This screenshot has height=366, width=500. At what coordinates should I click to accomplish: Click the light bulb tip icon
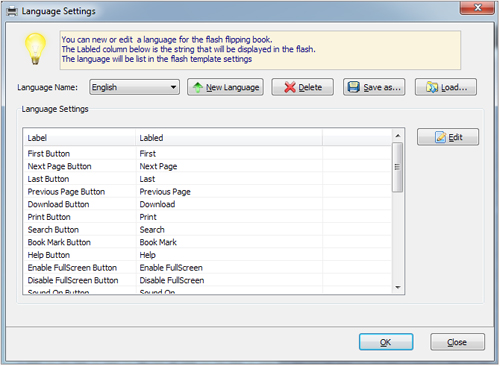coord(35,49)
